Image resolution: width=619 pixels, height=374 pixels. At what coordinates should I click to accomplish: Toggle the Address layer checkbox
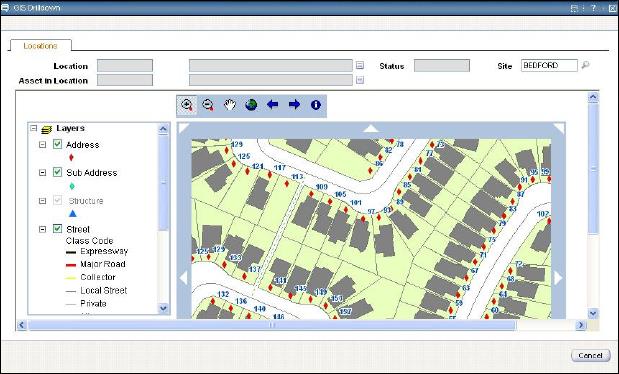point(57,144)
